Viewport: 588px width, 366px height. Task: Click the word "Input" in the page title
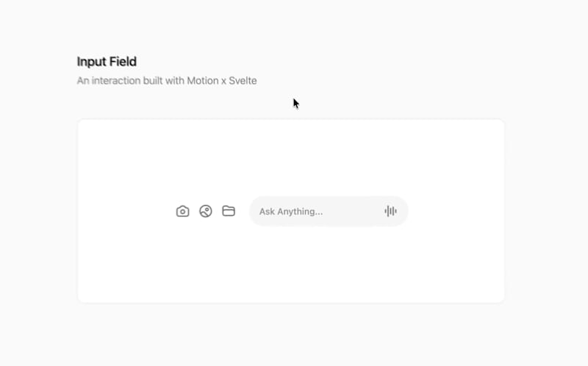(x=91, y=62)
